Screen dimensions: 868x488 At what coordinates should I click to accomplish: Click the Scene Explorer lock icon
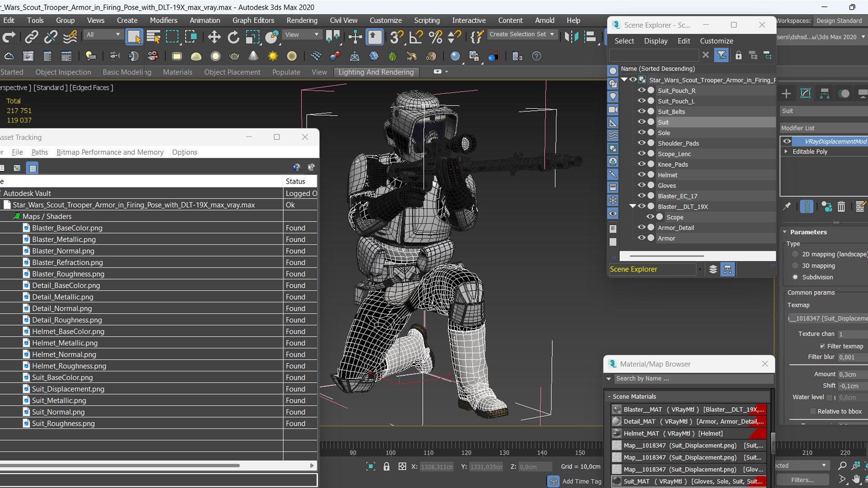pyautogui.click(x=738, y=55)
